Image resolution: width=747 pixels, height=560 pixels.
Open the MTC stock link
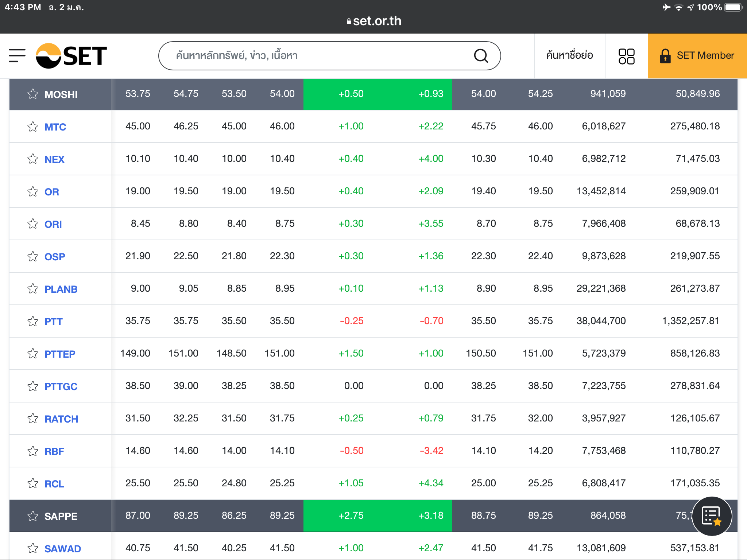pos(55,127)
